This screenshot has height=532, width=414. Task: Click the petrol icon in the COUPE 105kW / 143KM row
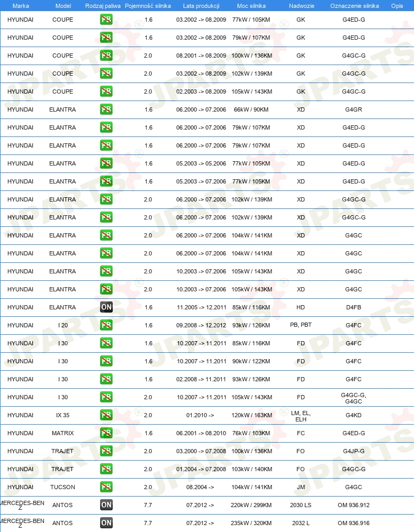click(x=106, y=91)
